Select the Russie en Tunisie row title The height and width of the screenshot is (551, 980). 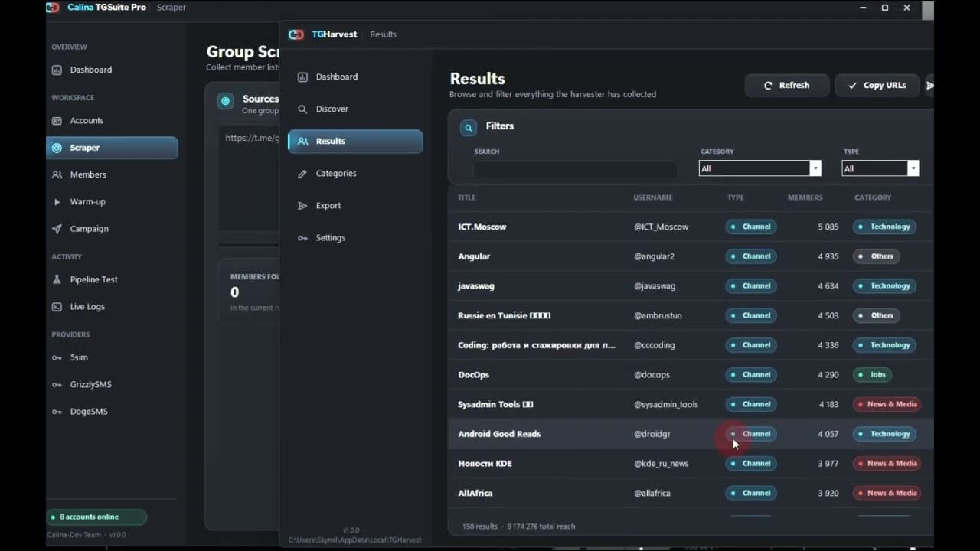point(505,315)
